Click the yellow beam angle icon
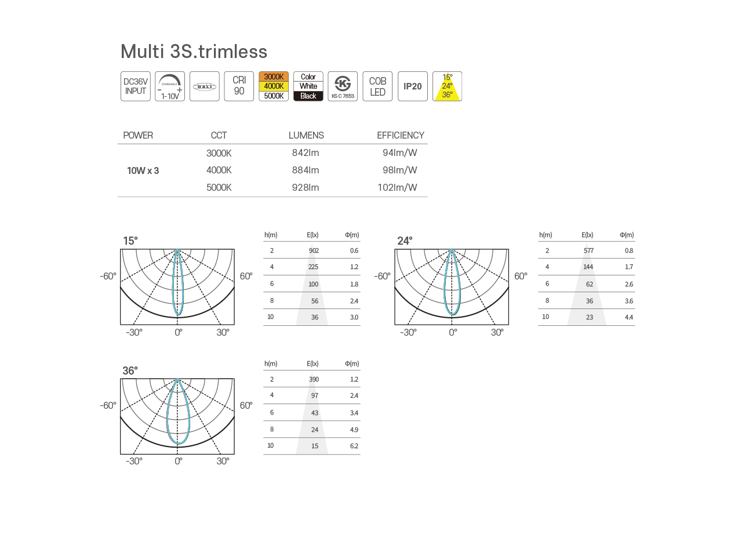This screenshot has width=756, height=552. pyautogui.click(x=447, y=86)
